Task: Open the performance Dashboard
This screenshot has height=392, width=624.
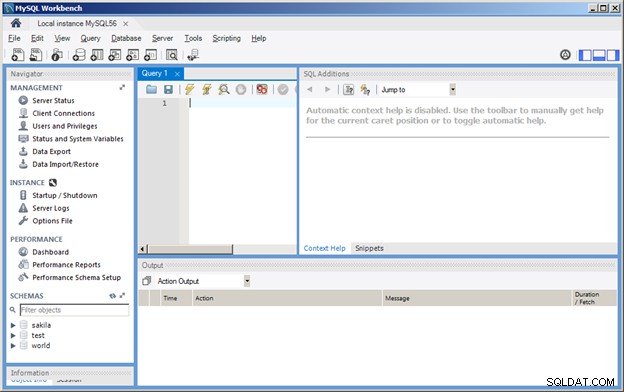Action: 51,252
